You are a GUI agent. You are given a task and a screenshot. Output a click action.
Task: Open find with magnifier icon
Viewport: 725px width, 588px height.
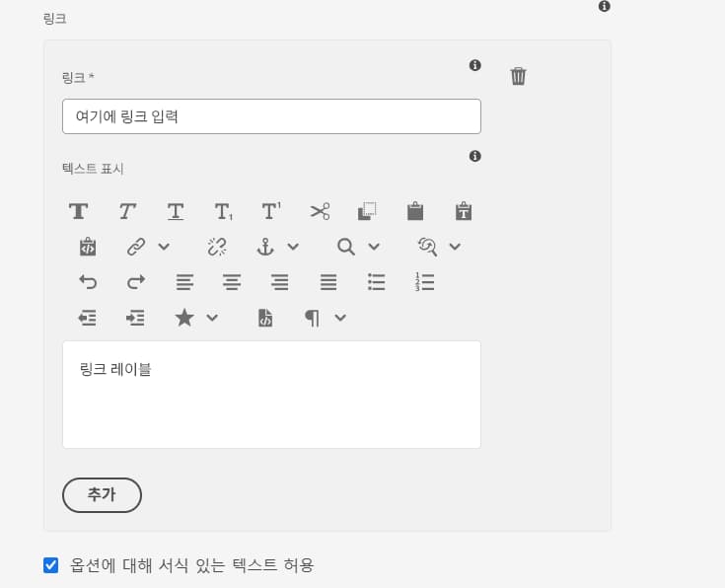pyautogui.click(x=346, y=247)
